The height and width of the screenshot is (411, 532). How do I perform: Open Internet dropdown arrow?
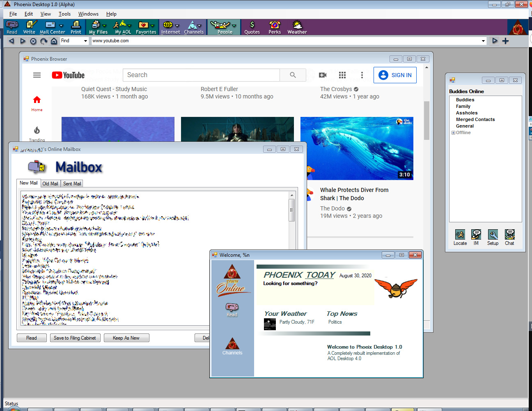(177, 25)
